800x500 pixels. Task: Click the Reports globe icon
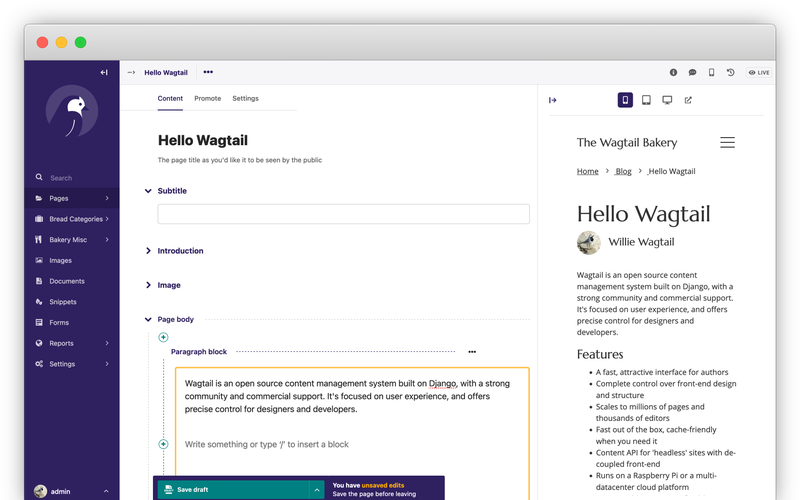(x=39, y=343)
